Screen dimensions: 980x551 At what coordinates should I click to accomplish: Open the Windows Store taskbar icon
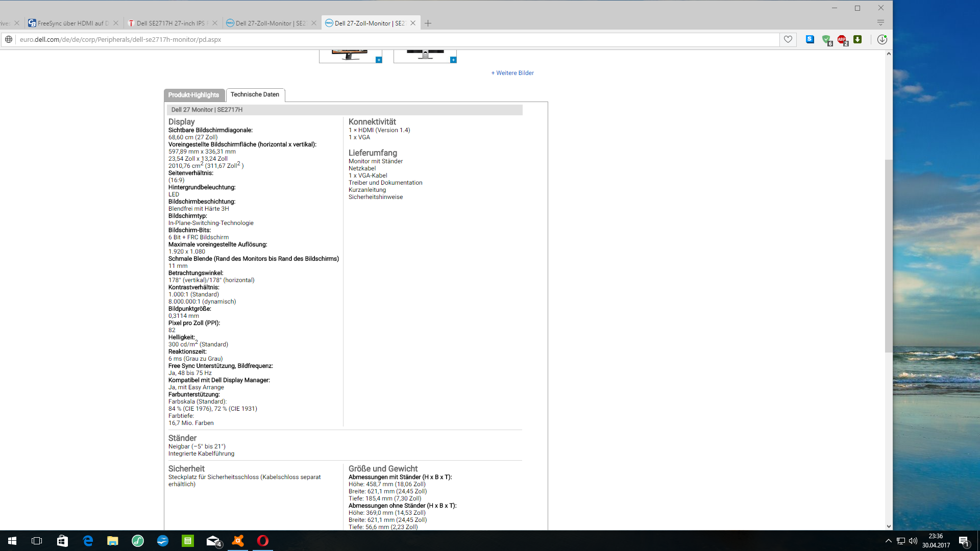click(x=62, y=541)
